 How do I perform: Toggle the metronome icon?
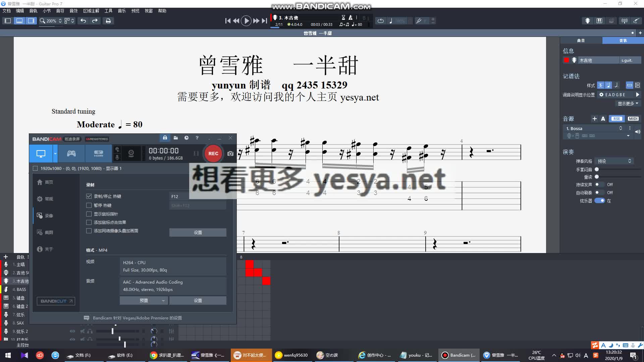click(350, 17)
